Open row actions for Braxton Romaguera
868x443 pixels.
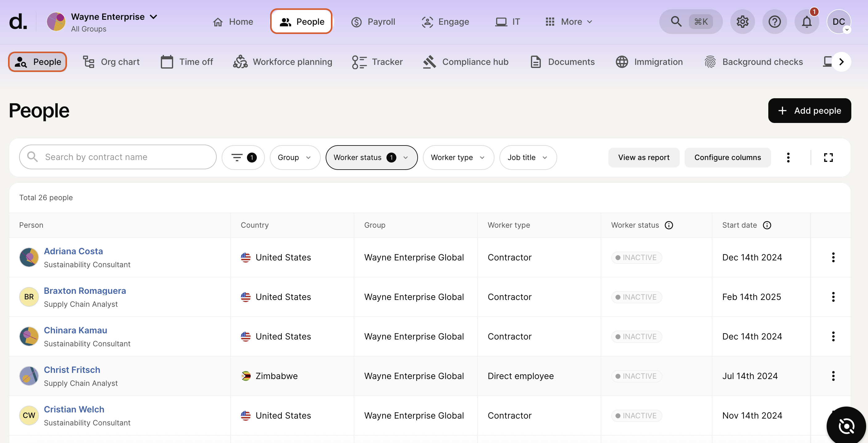(833, 297)
